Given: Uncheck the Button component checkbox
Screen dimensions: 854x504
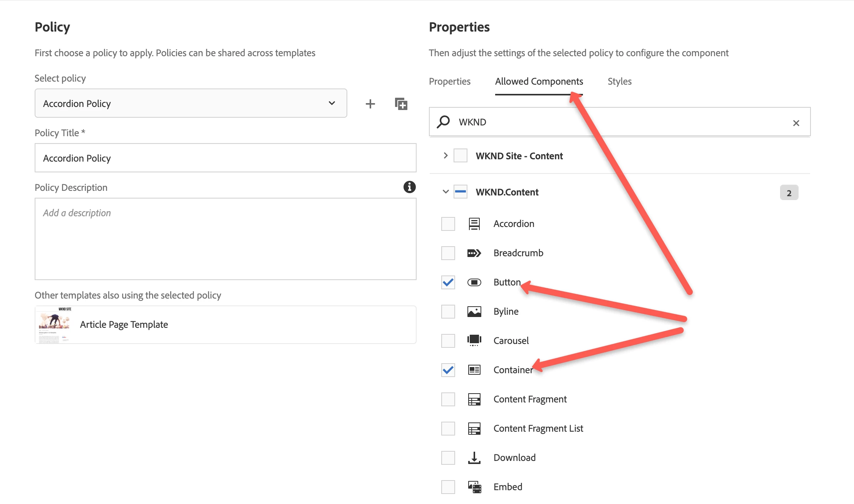Looking at the screenshot, I should [x=448, y=282].
